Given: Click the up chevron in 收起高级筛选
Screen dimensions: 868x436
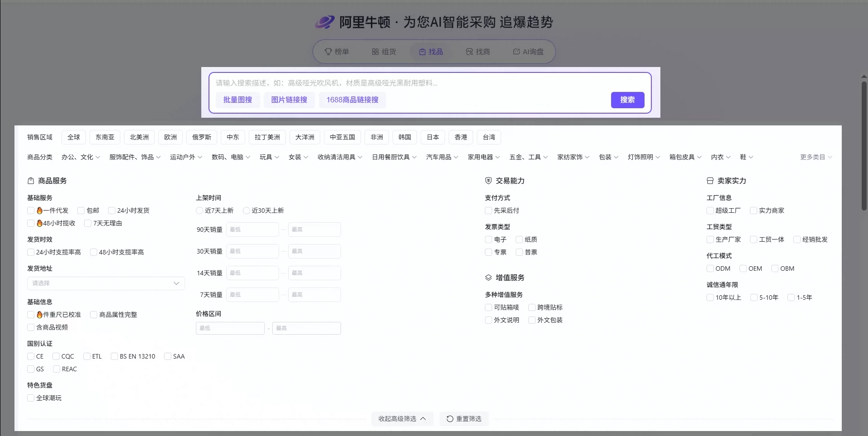Looking at the screenshot, I should pyautogui.click(x=423, y=419).
